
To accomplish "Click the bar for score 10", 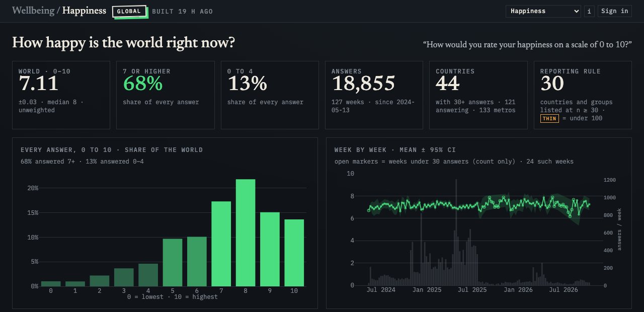I will tap(294, 253).
